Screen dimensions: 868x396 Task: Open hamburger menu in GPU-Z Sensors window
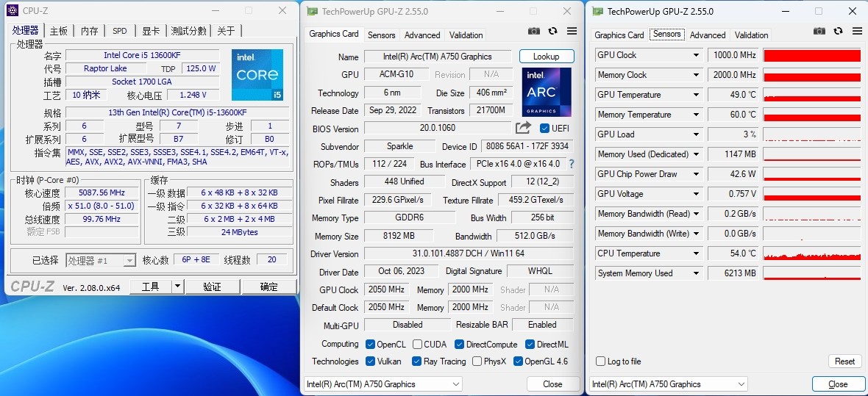coord(857,32)
